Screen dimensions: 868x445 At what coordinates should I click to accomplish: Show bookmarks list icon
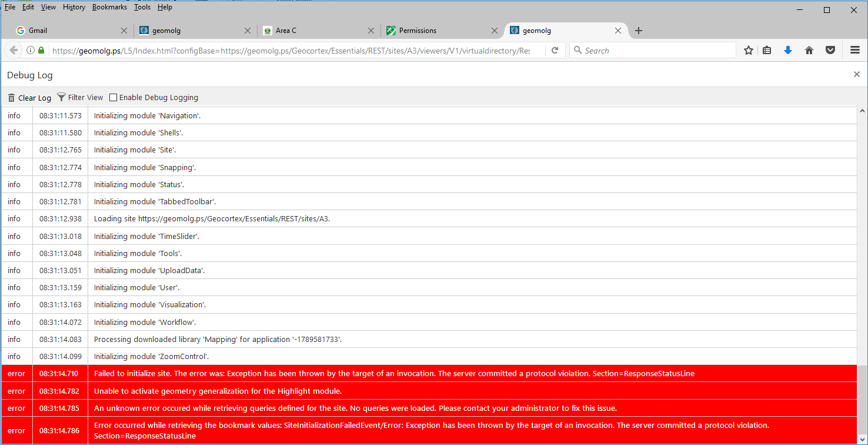[x=767, y=51]
